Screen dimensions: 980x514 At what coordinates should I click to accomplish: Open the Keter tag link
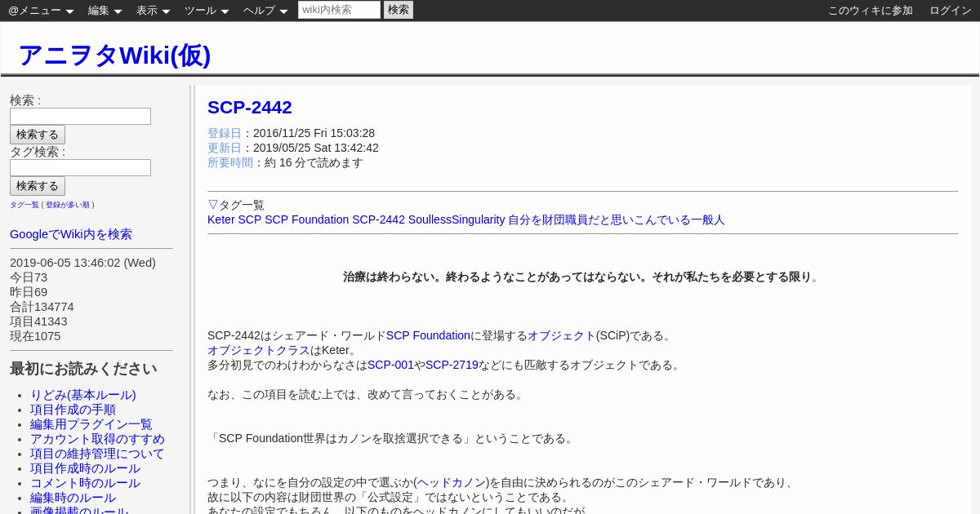[220, 219]
